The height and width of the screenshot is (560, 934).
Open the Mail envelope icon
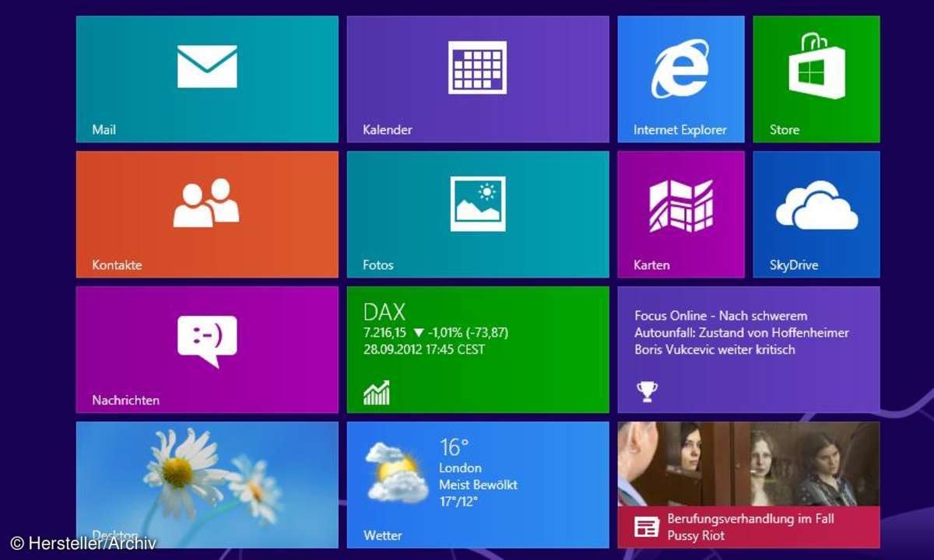coord(207,66)
